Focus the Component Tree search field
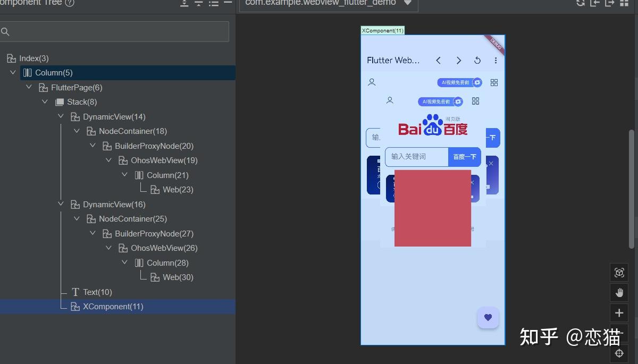The width and height of the screenshot is (638, 364). tap(114, 32)
